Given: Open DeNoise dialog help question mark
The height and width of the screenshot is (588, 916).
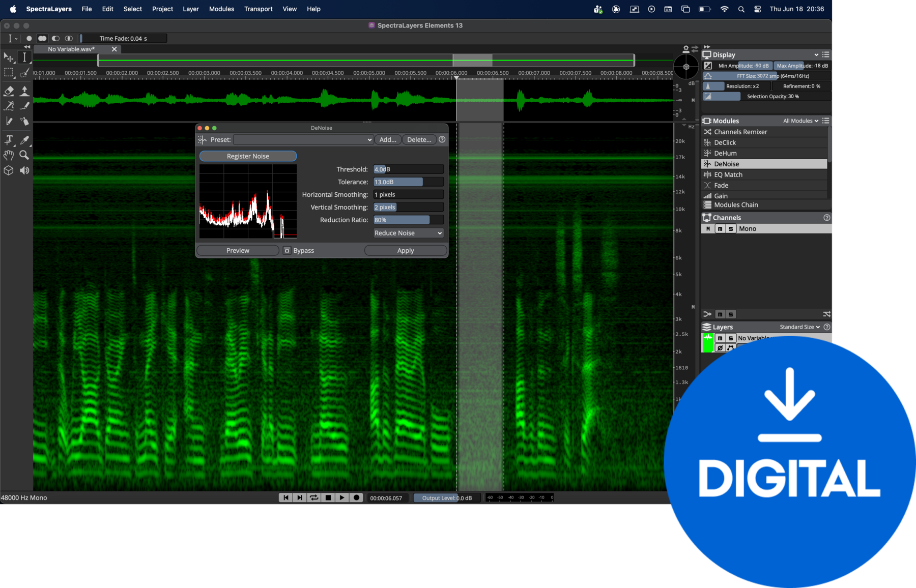Looking at the screenshot, I should 442,139.
